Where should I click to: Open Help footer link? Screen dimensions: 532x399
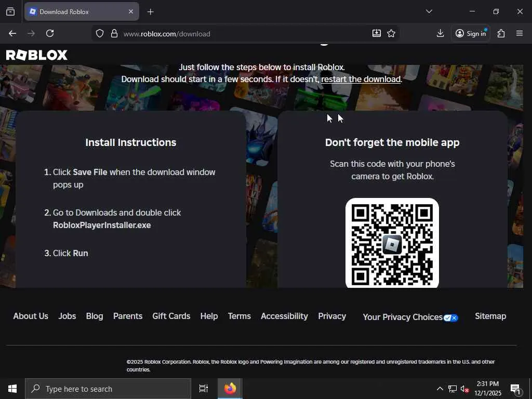[209, 316]
